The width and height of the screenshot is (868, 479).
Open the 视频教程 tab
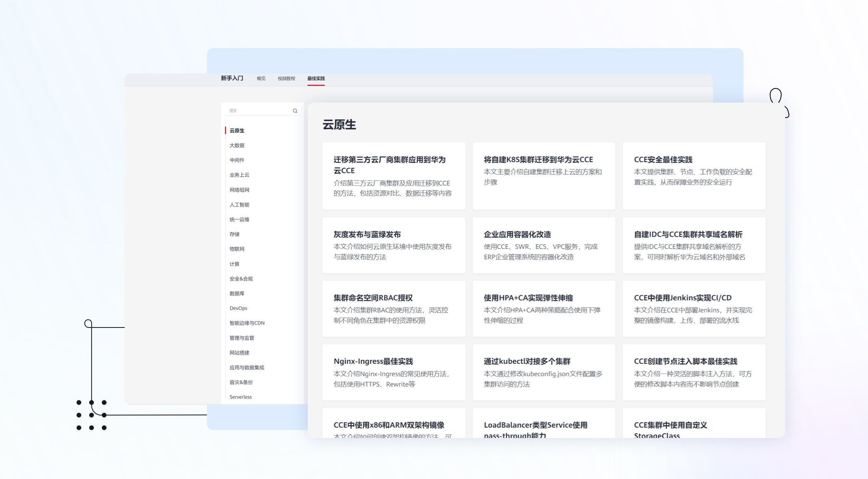point(286,79)
